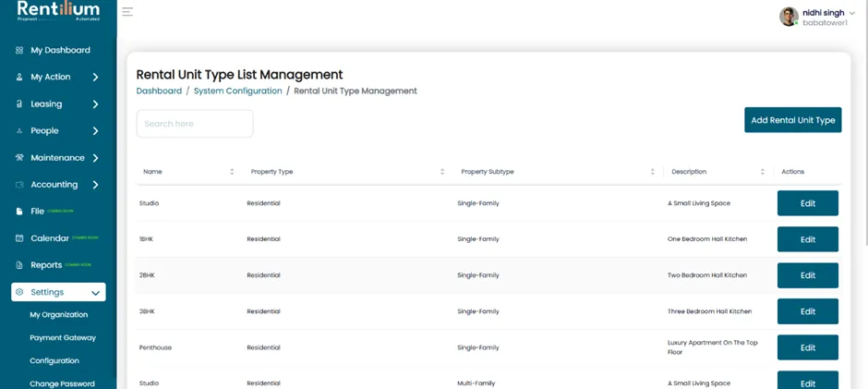Viewport: 868px width, 389px height.
Task: Select the 'Multi-Family' subtype cell
Action: (x=476, y=383)
